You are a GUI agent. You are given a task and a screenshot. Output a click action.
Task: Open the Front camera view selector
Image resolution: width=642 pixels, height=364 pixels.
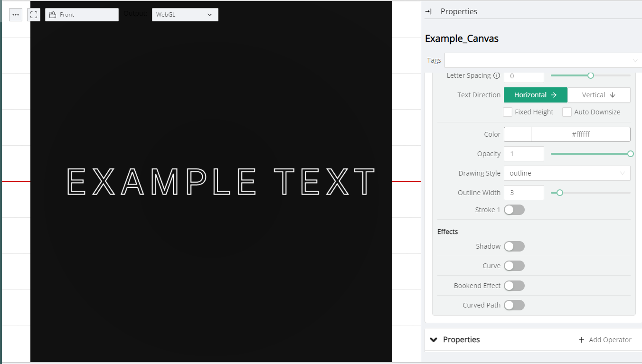click(x=82, y=15)
